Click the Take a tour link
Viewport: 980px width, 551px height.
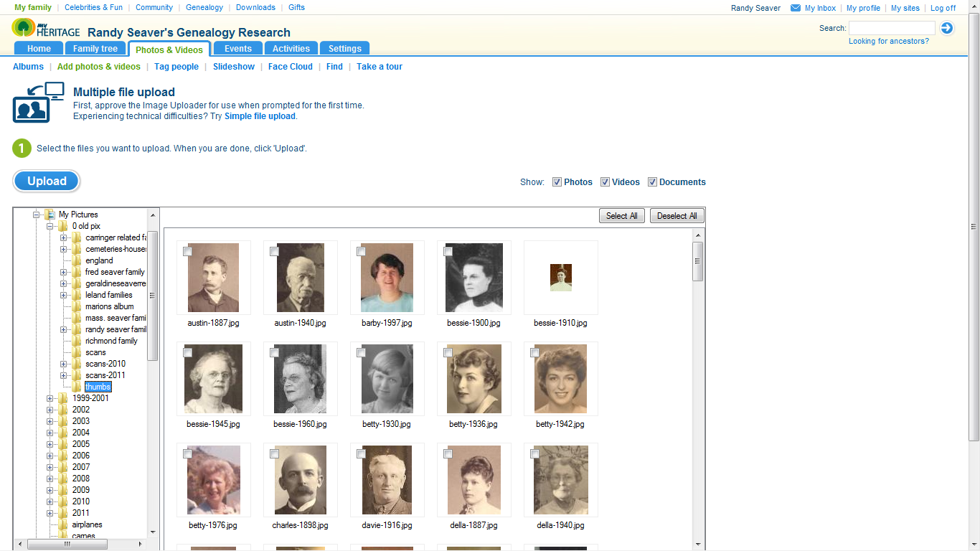click(380, 67)
